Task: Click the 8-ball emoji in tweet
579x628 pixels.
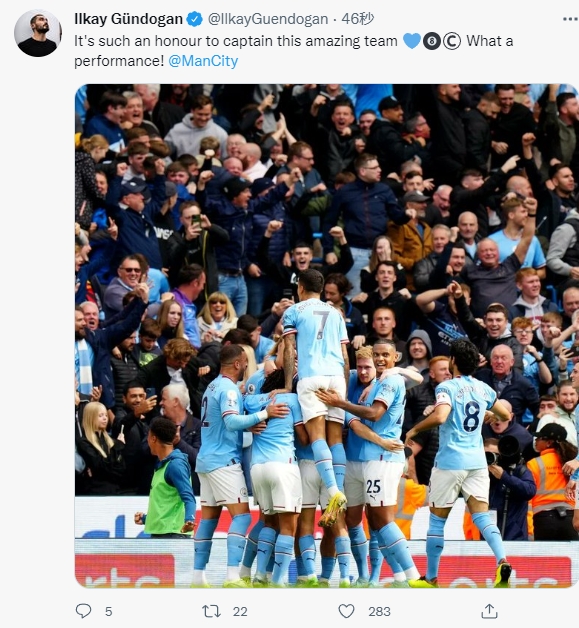Action: click(x=432, y=41)
